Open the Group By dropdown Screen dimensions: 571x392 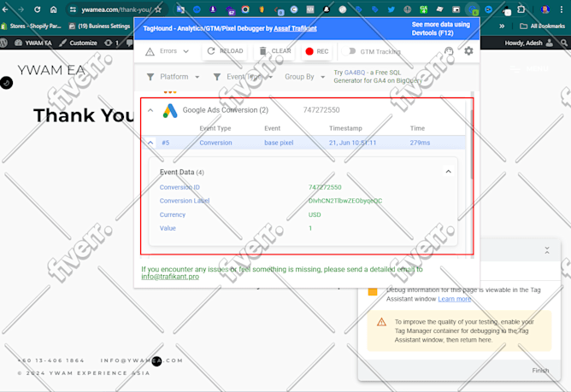tap(305, 77)
